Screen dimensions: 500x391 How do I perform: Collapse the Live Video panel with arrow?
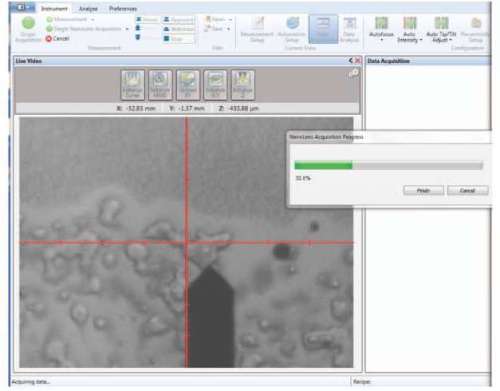(x=351, y=61)
